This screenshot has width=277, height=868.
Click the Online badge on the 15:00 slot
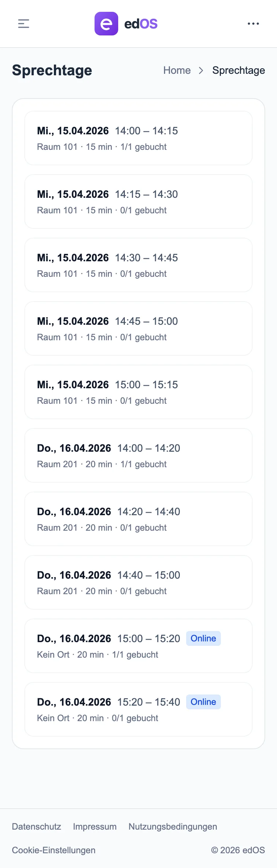tap(203, 638)
